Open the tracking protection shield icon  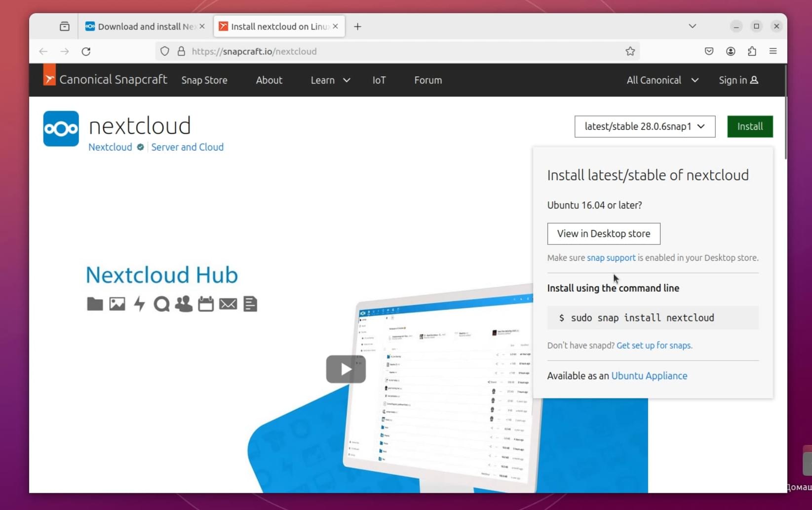165,51
